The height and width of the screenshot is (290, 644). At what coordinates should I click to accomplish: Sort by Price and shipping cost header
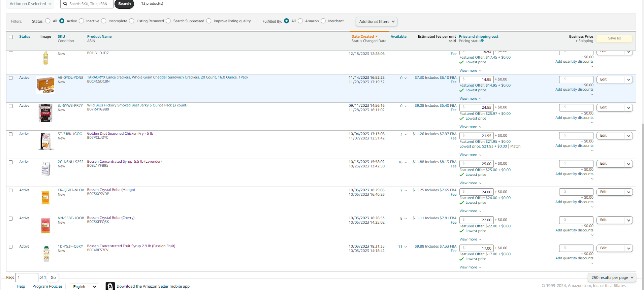point(479,36)
